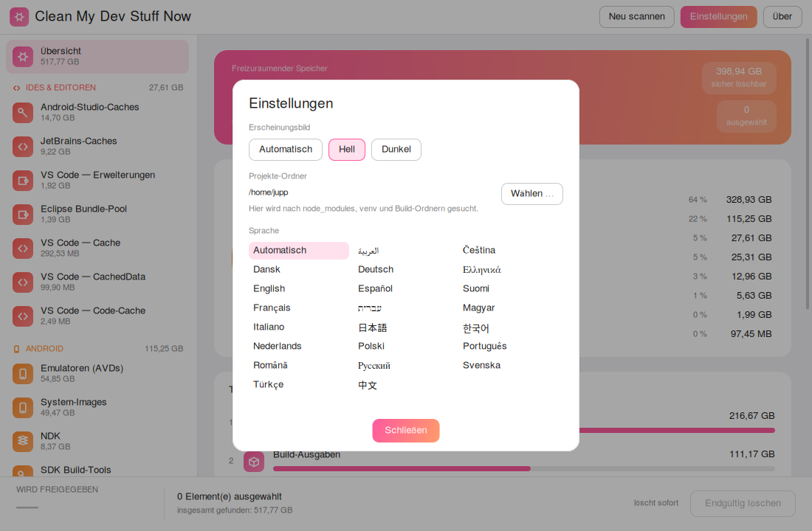812x531 pixels.
Task: Open the Über dialog
Action: 782,16
